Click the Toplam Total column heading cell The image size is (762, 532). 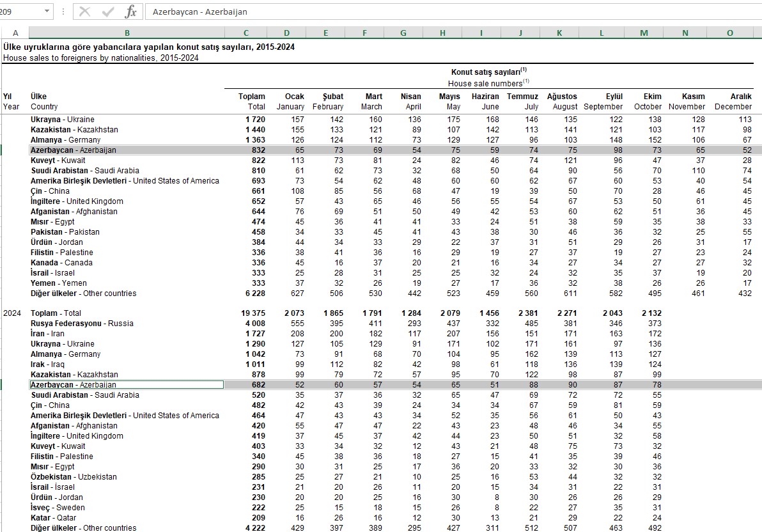(x=252, y=102)
